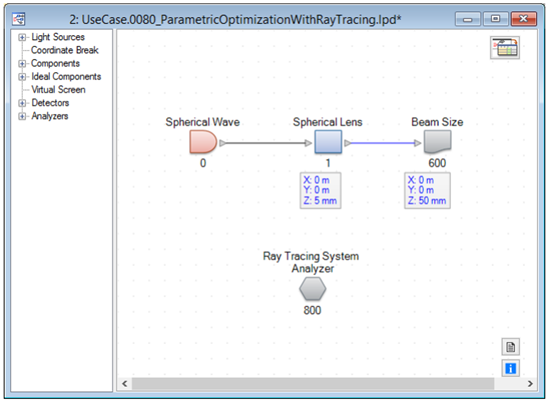Maximize the light path diagram window
The height and width of the screenshot is (401, 549).
495,19
